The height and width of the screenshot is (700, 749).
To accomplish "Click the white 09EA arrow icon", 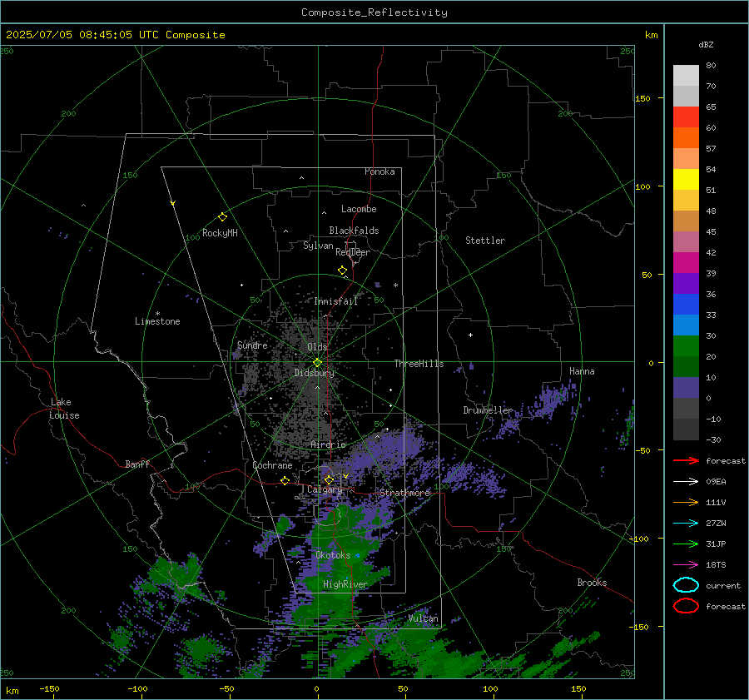I will [x=686, y=482].
